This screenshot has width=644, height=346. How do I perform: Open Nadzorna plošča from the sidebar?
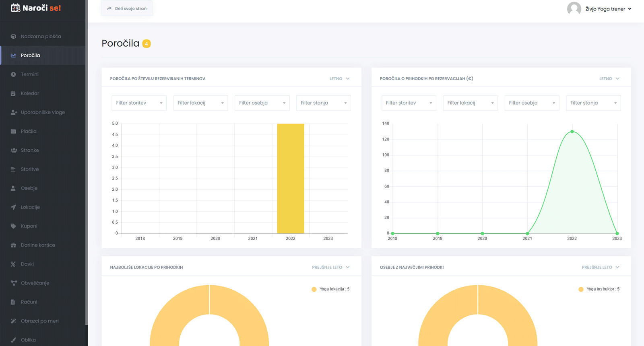[43, 36]
